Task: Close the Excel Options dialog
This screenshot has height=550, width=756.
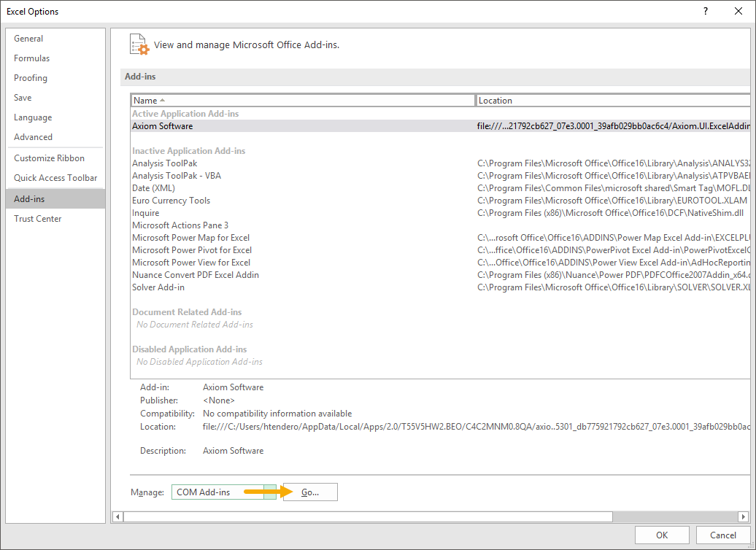Action: click(x=738, y=11)
